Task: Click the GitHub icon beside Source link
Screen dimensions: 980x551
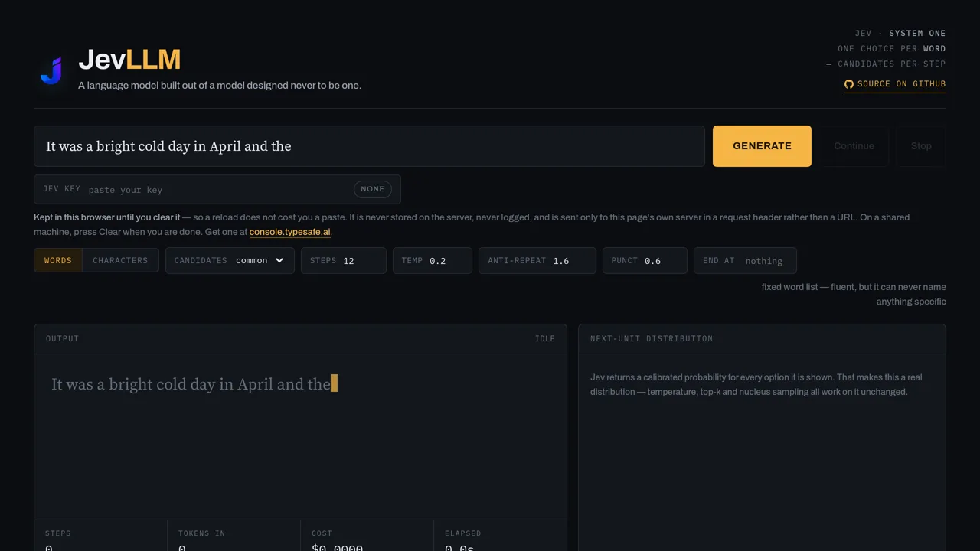Action: tap(849, 84)
